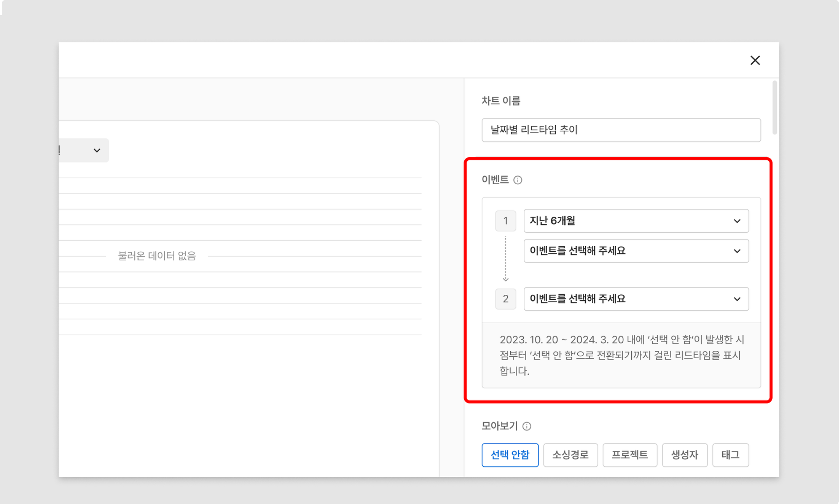Click the step 2 number badge
The image size is (839, 504).
(x=505, y=299)
